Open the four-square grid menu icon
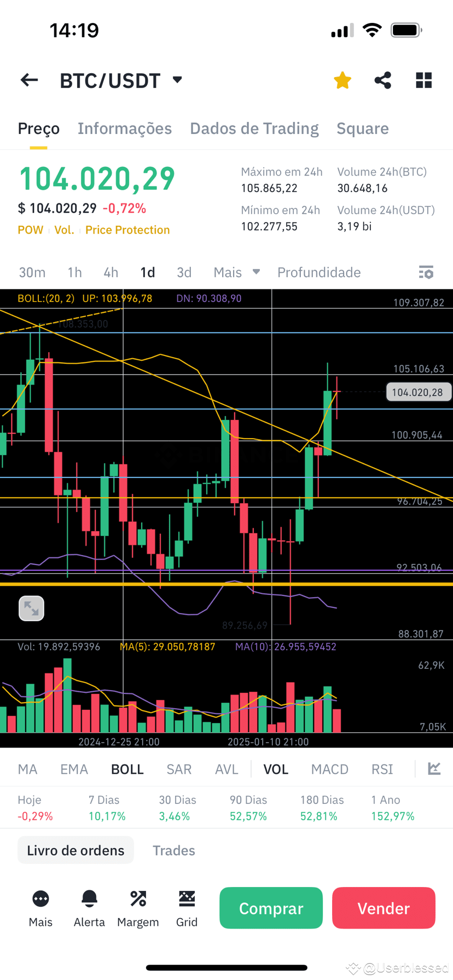 pyautogui.click(x=424, y=80)
